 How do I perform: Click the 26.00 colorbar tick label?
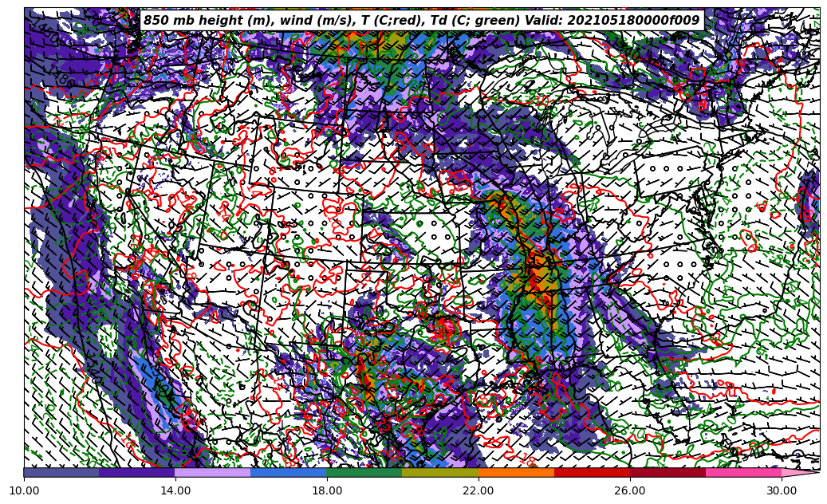coord(630,490)
